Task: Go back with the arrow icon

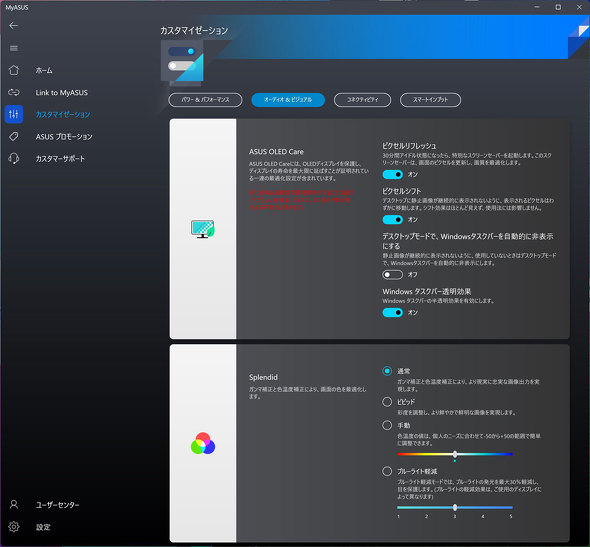Action: coord(14,26)
